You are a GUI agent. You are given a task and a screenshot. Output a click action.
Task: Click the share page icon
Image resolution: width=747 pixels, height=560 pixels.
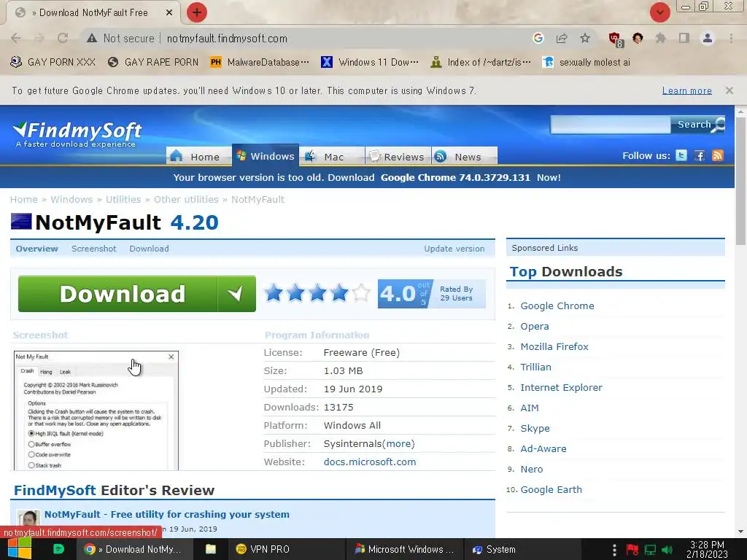pyautogui.click(x=562, y=38)
